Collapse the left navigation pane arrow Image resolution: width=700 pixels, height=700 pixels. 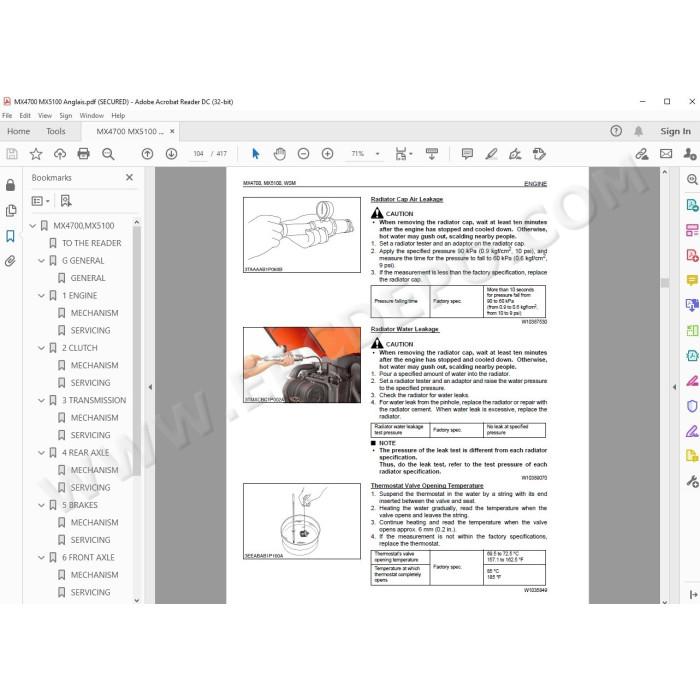click(150, 387)
